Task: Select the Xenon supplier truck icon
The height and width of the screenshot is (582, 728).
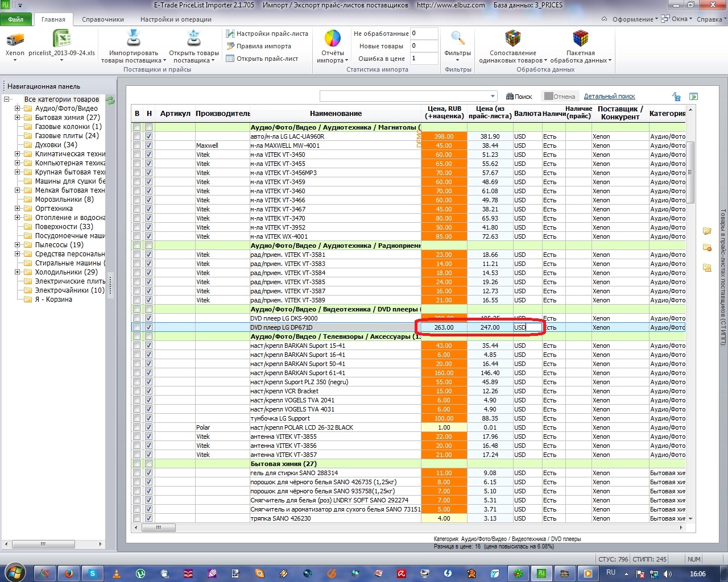Action: click(x=15, y=40)
